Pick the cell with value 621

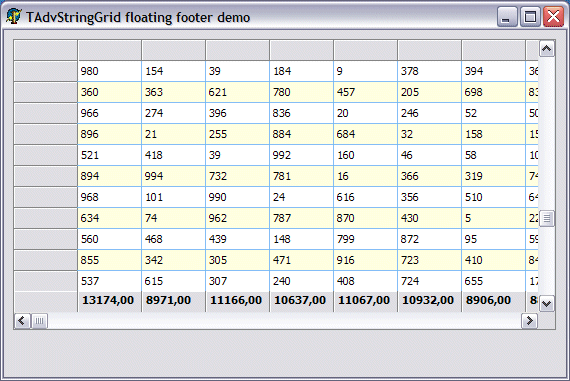pos(237,92)
